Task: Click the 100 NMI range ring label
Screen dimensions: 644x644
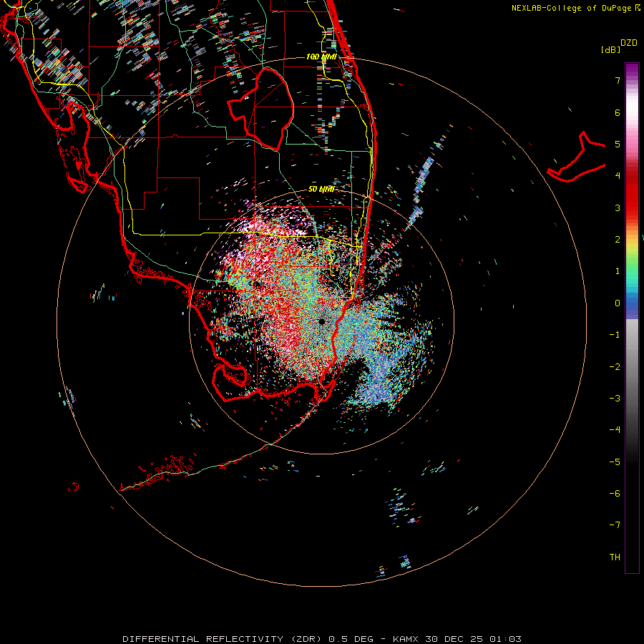Action: pos(321,57)
